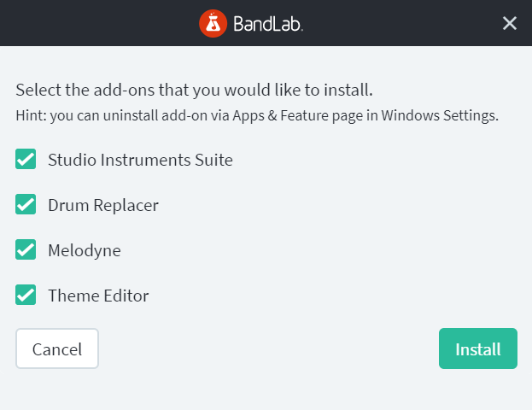
Task: Cancel the add-on installation
Action: pyautogui.click(x=57, y=348)
